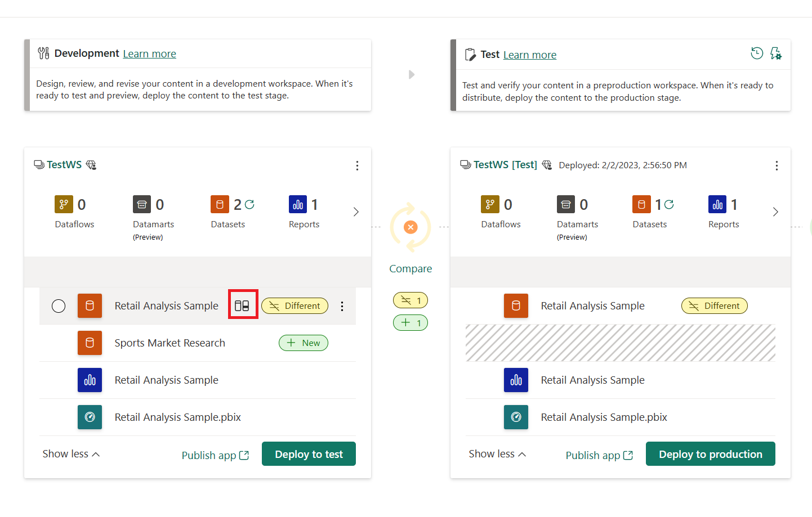Click the Deploy to production button

pos(710,453)
